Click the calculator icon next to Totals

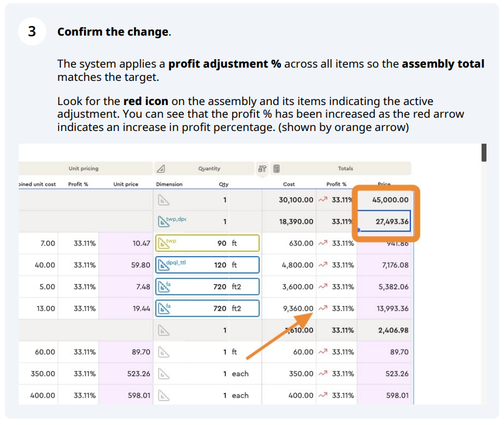point(276,169)
